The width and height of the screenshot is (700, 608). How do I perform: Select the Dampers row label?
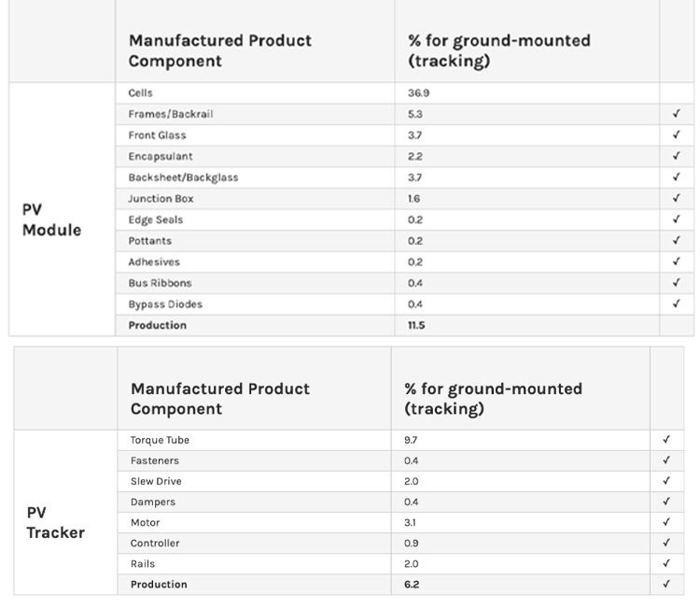pos(153,502)
